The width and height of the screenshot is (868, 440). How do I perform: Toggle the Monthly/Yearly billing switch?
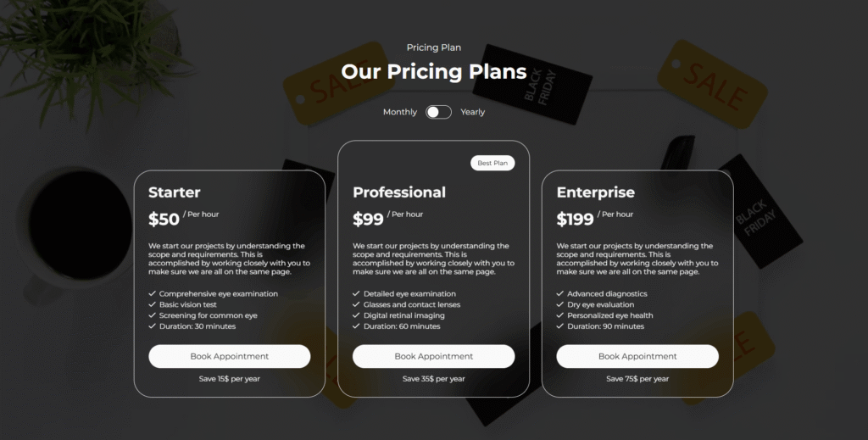[438, 112]
